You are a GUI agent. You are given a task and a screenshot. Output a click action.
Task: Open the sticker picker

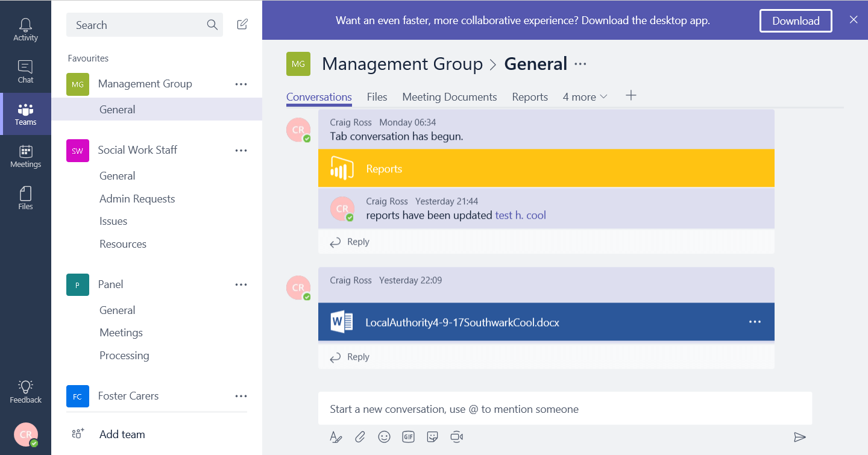pyautogui.click(x=432, y=437)
